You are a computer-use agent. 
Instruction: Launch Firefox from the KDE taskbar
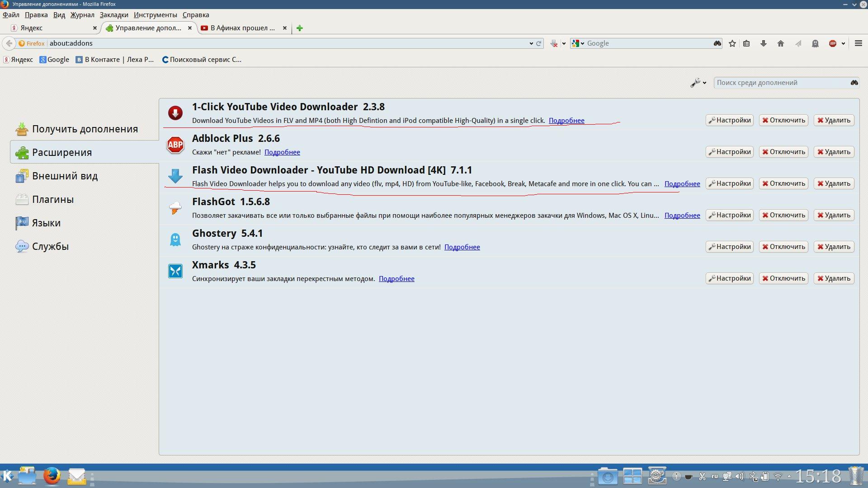coord(52,476)
